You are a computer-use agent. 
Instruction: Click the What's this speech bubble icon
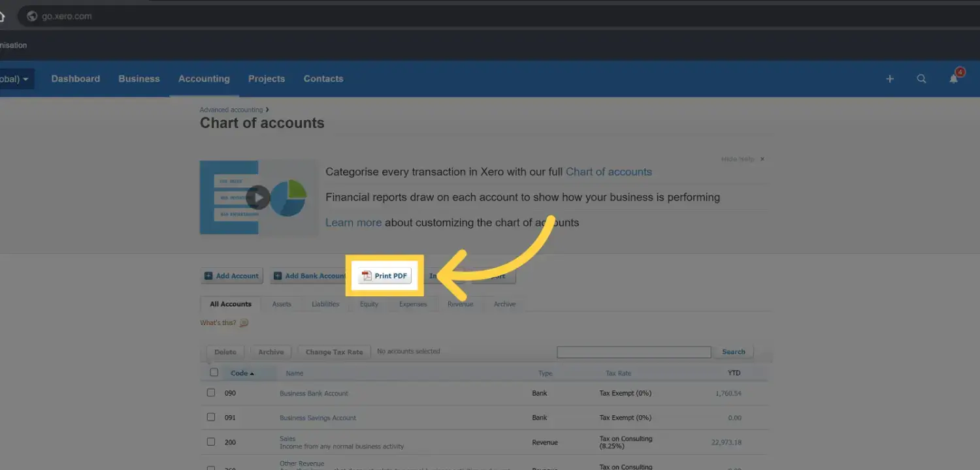(244, 323)
